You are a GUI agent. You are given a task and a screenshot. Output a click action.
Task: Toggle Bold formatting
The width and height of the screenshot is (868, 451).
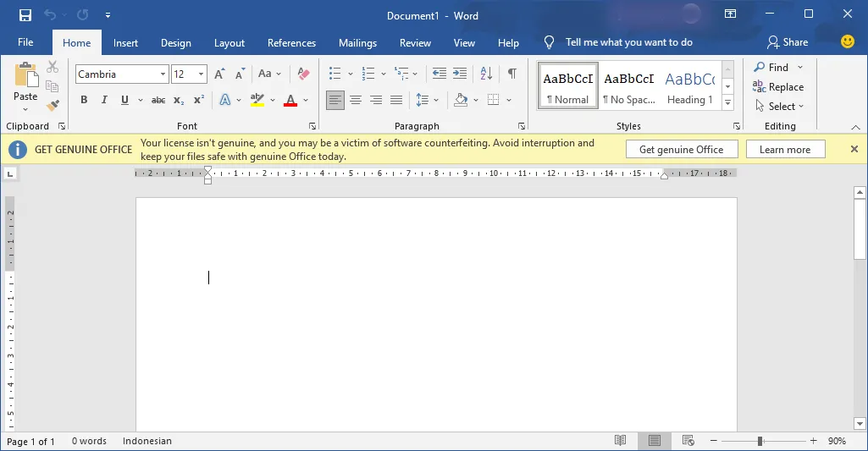point(84,100)
